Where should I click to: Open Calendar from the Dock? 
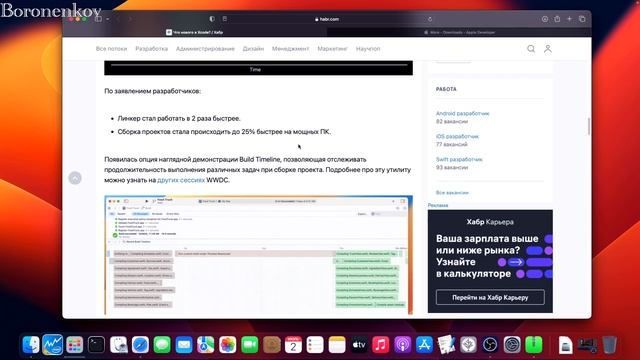pos(293,345)
